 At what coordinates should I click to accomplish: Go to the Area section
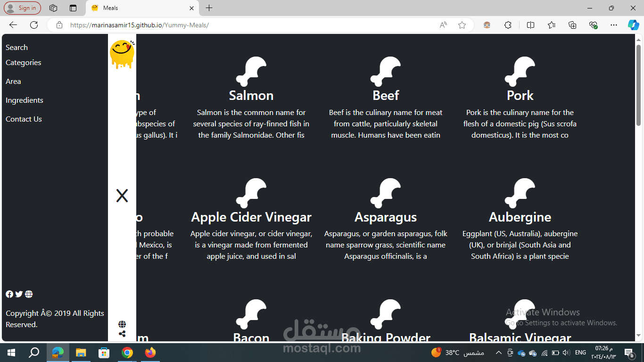pyautogui.click(x=13, y=82)
